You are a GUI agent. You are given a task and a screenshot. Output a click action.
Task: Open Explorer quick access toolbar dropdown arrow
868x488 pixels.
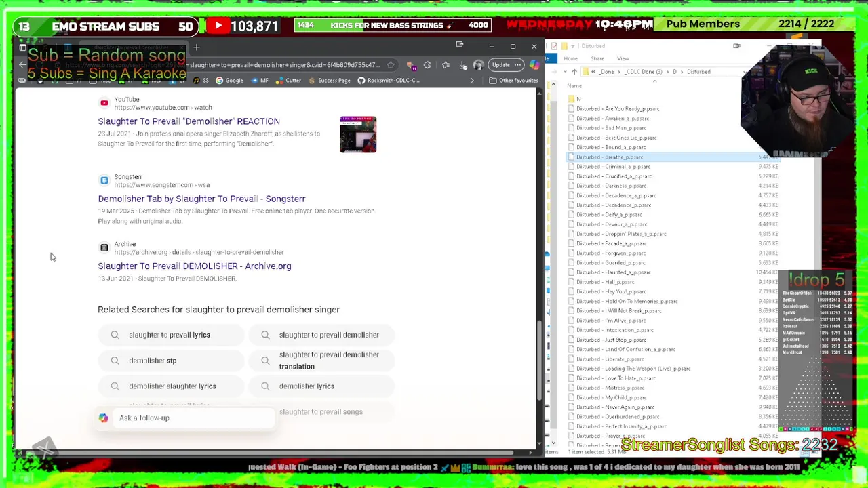(574, 46)
